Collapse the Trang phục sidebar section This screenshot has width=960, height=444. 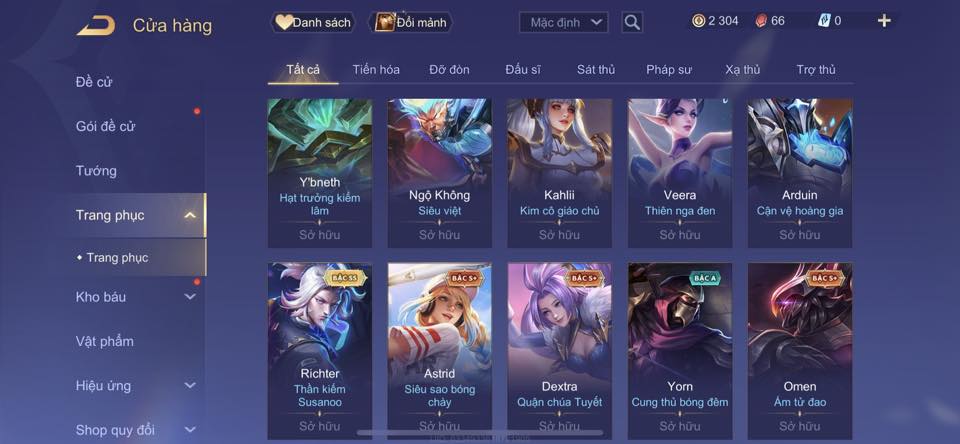[x=190, y=215]
